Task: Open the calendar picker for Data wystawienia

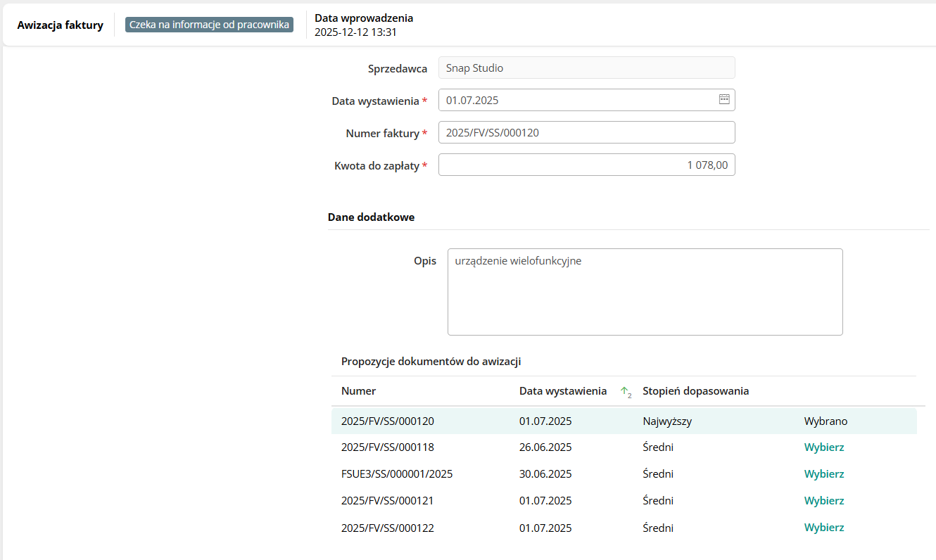Action: (x=724, y=100)
